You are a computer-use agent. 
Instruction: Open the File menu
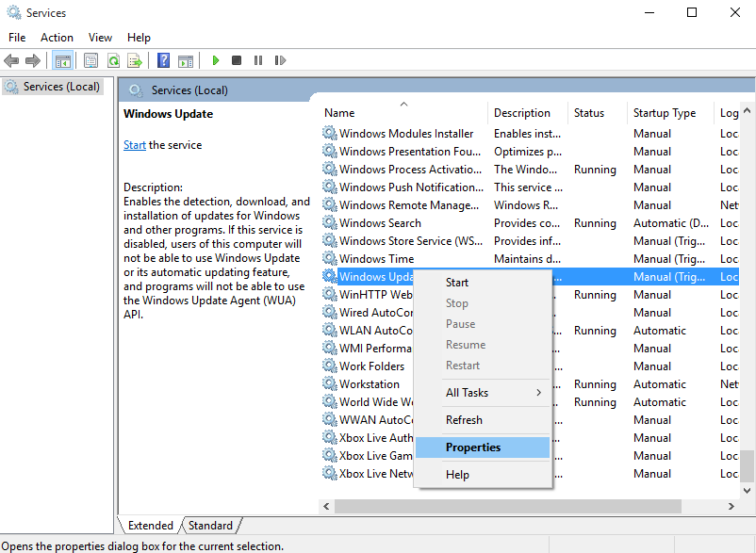[x=17, y=38]
